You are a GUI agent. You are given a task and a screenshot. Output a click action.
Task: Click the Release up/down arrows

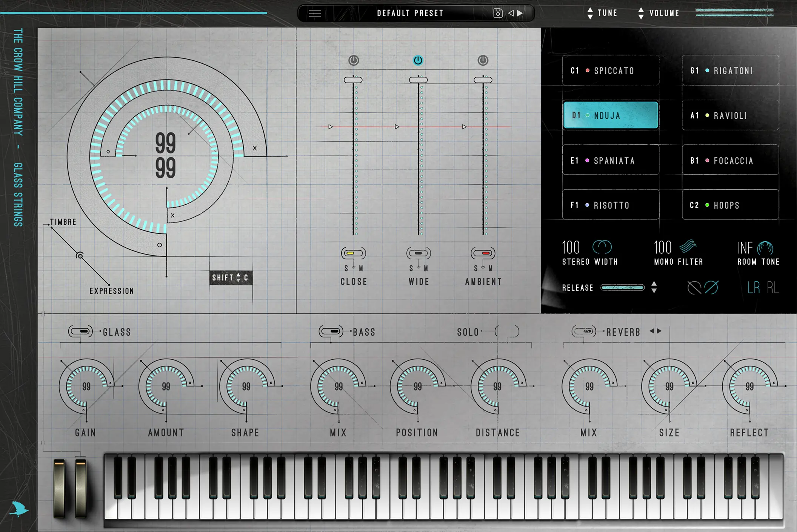click(654, 287)
